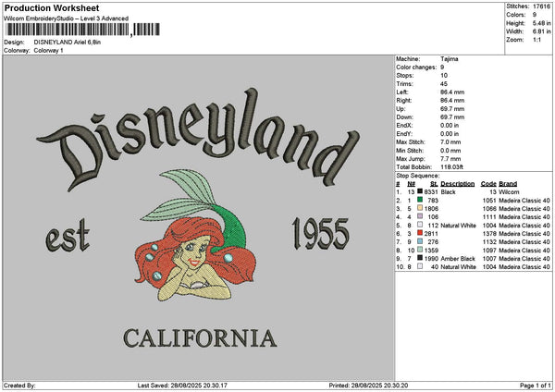Click thread code 1051
Viewport: 555px width, 392px height.
click(489, 201)
